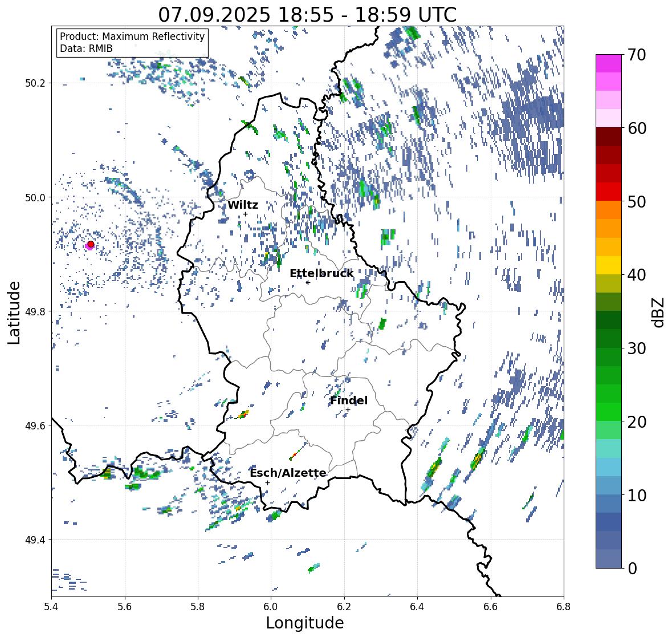Click the 30 label on the dBZ colorbar
Viewport: 672px width, 637px height.
pos(637,348)
